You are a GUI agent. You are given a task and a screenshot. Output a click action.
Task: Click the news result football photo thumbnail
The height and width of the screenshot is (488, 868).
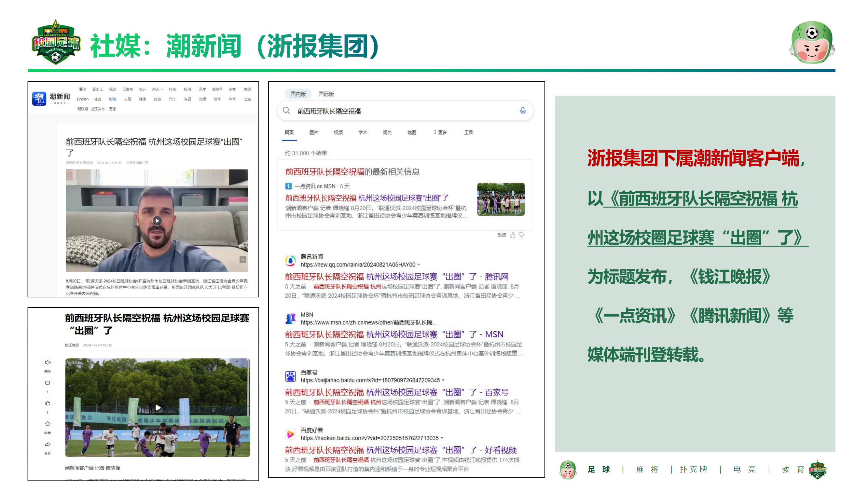(x=501, y=199)
